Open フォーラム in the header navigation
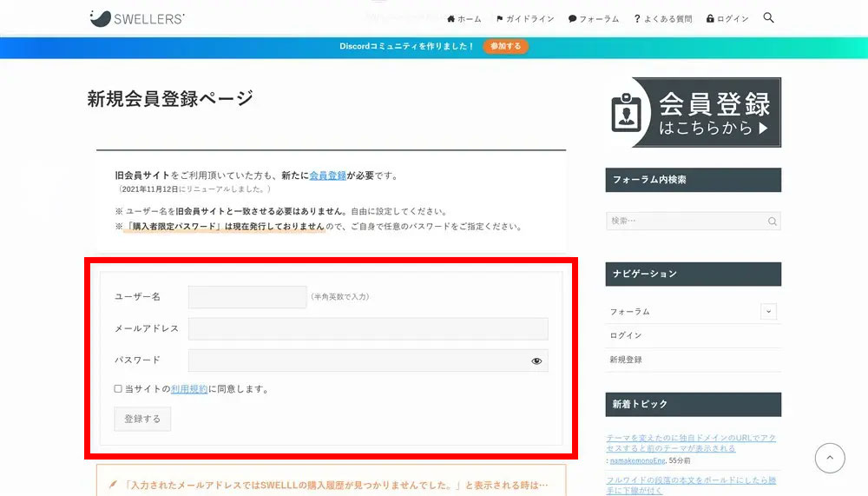The image size is (868, 496). (594, 19)
